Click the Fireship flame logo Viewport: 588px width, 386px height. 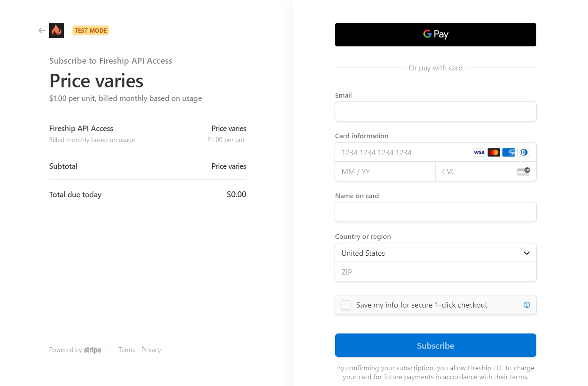56,30
